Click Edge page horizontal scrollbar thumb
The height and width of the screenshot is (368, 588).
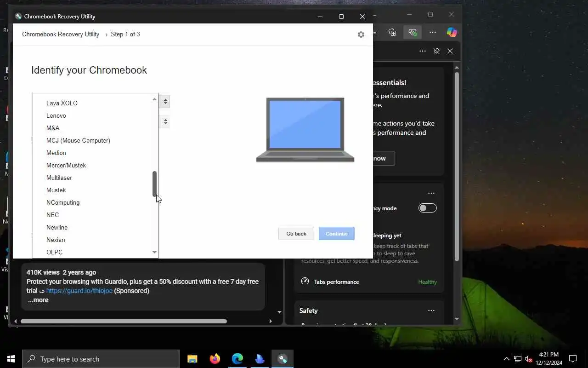point(124,321)
